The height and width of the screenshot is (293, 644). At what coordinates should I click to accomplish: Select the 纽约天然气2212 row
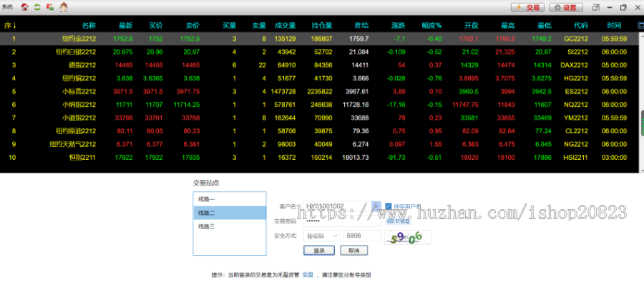(318, 144)
